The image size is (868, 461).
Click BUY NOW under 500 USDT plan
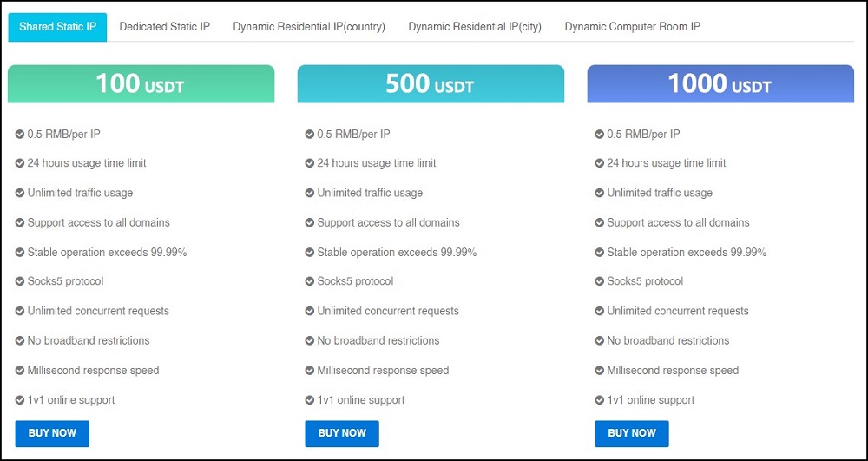tap(342, 433)
